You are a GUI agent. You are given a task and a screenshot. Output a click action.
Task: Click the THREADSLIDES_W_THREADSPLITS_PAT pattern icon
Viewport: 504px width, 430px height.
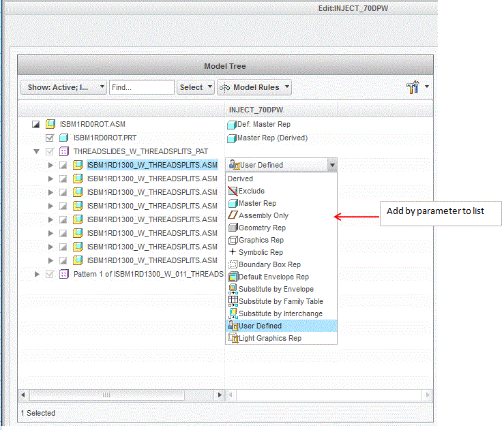coord(64,151)
